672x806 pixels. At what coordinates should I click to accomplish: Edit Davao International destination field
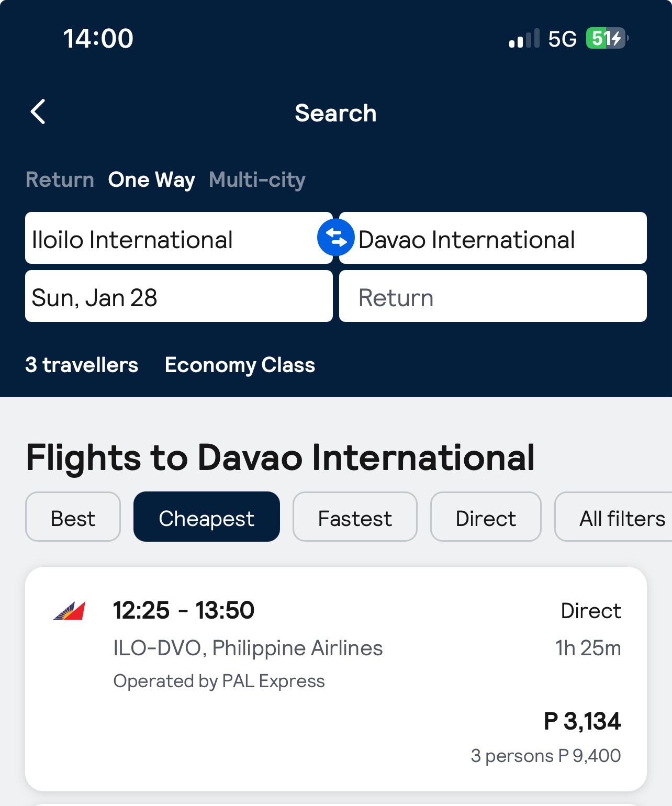(493, 238)
